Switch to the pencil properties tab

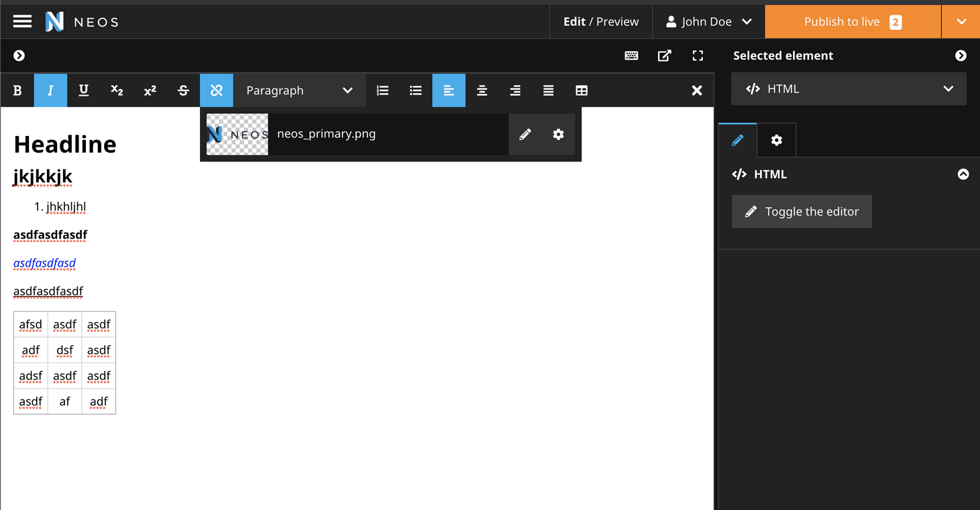[737, 140]
